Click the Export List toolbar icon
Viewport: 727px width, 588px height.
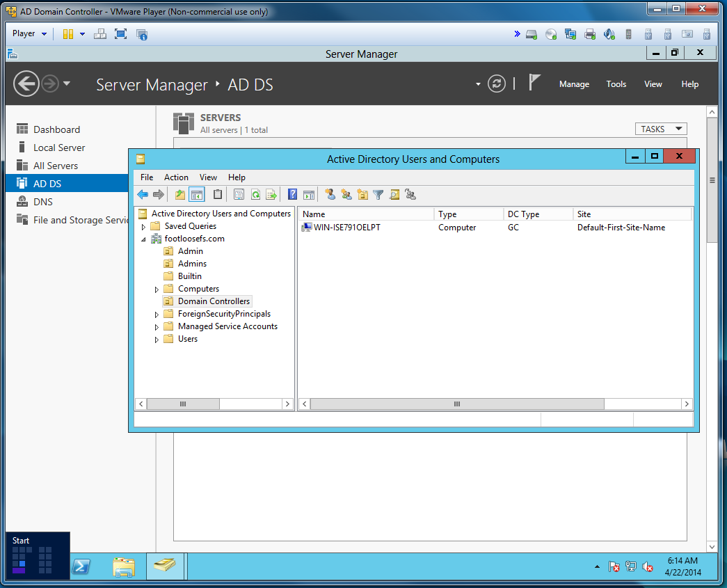click(271, 195)
